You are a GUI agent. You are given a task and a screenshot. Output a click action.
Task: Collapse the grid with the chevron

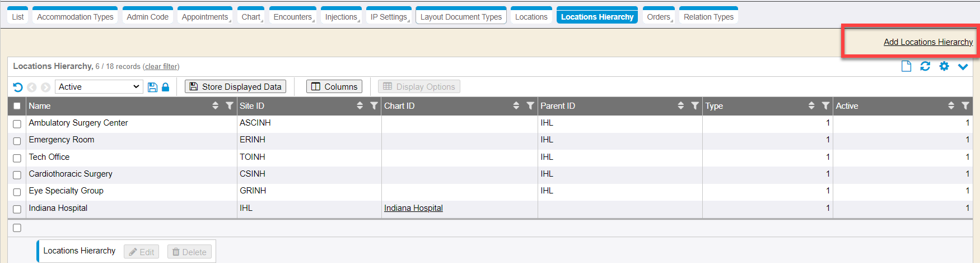coord(963,67)
